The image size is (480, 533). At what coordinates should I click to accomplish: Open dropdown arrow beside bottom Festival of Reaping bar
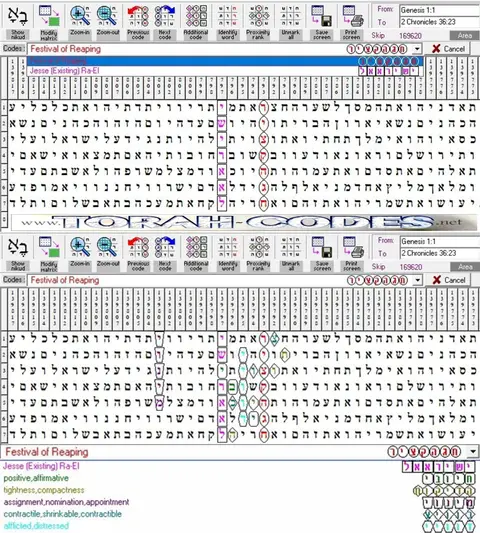point(473,452)
